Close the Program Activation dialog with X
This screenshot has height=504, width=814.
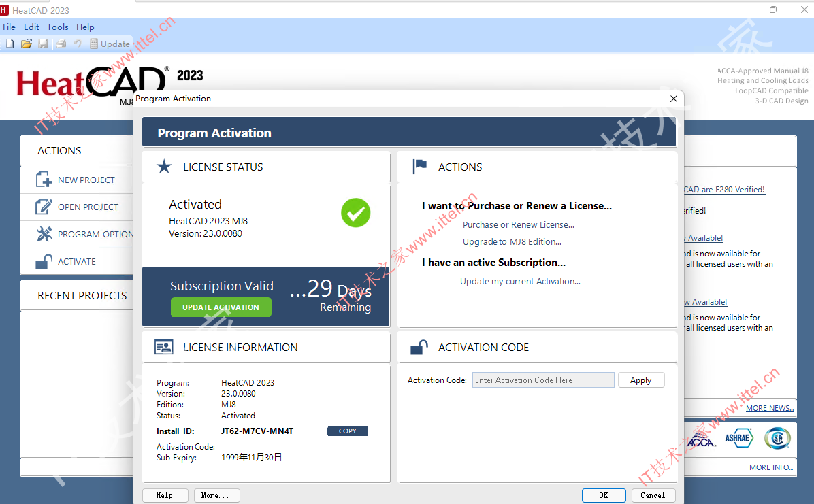click(x=674, y=99)
